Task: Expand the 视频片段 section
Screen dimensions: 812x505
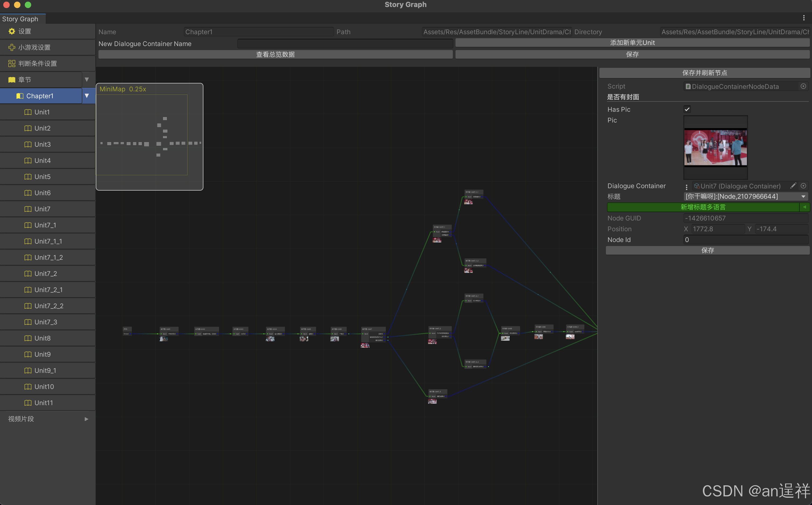Action: 86,419
